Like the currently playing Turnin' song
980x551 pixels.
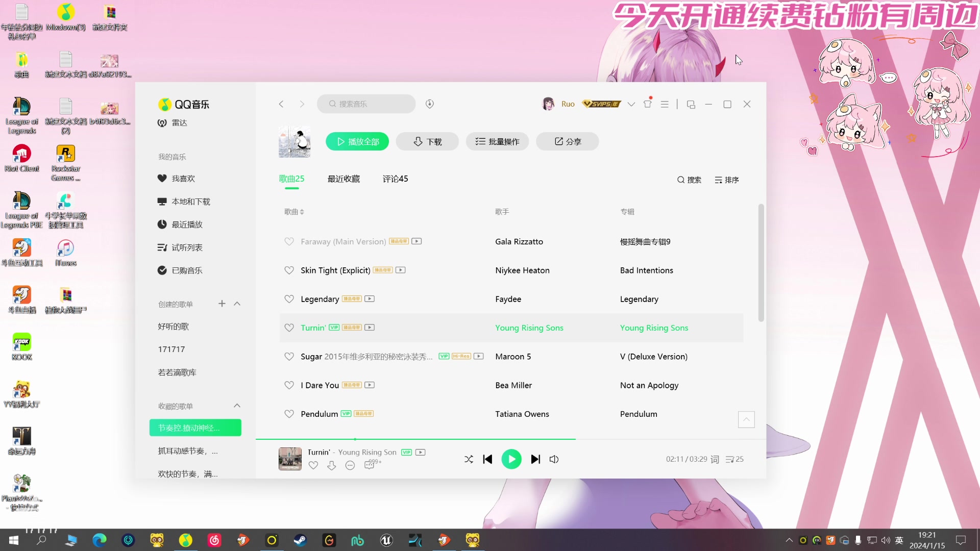click(x=313, y=465)
